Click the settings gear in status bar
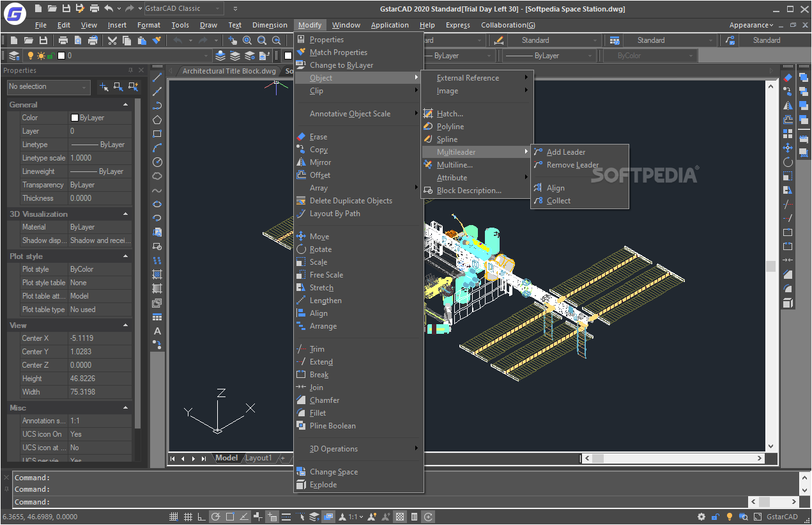Image resolution: width=812 pixels, height=525 pixels. click(701, 517)
